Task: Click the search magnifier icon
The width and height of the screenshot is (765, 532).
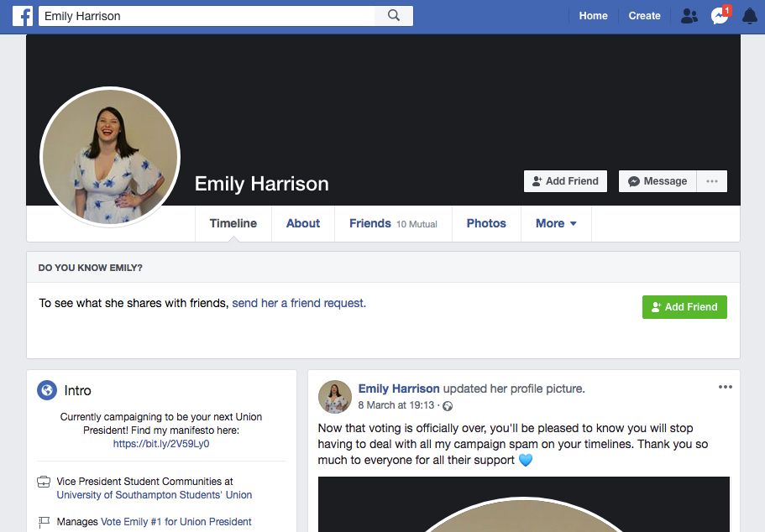Action: (x=394, y=16)
